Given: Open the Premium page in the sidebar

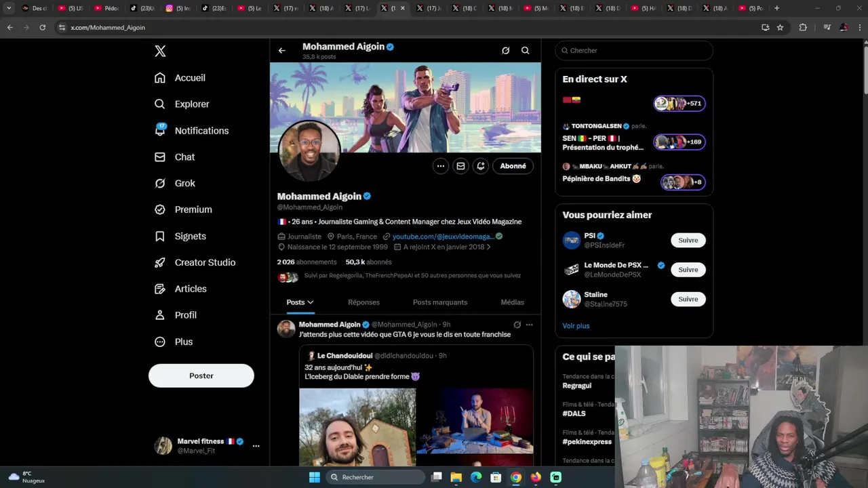Looking at the screenshot, I should coord(183,210).
